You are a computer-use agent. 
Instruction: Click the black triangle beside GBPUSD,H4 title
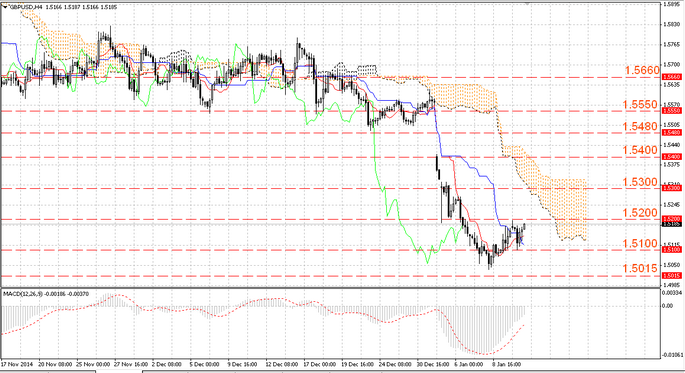(4, 7)
